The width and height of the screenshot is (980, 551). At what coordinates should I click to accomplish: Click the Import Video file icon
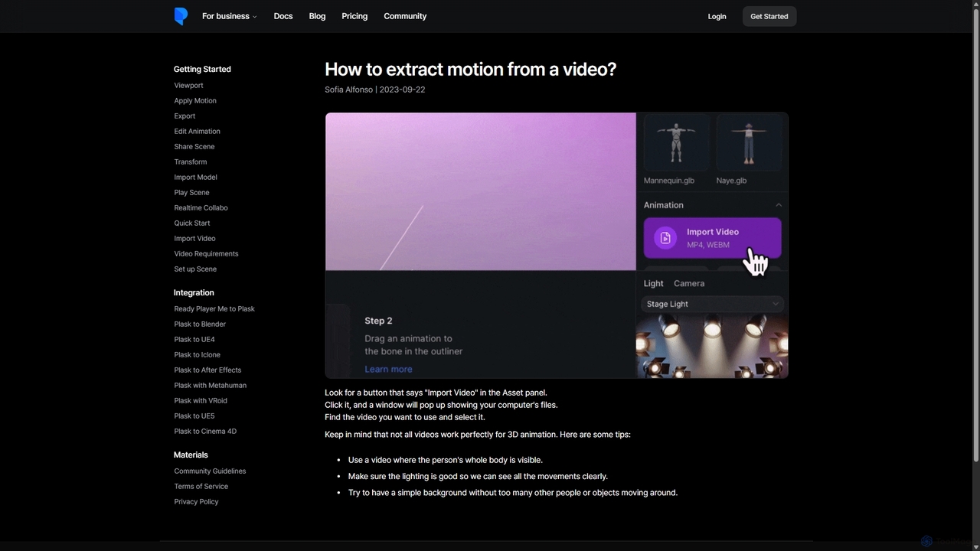tap(665, 238)
